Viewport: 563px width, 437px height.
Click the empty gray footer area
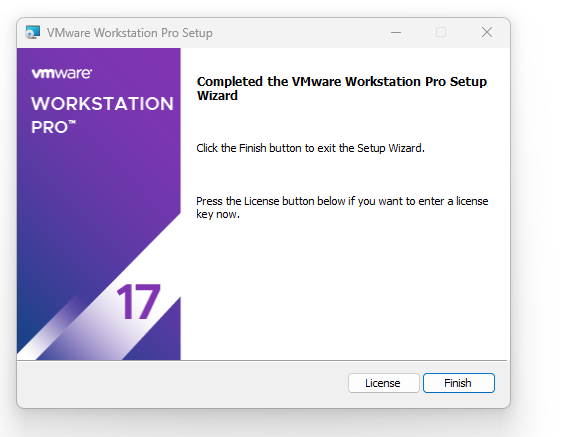[x=181, y=383]
